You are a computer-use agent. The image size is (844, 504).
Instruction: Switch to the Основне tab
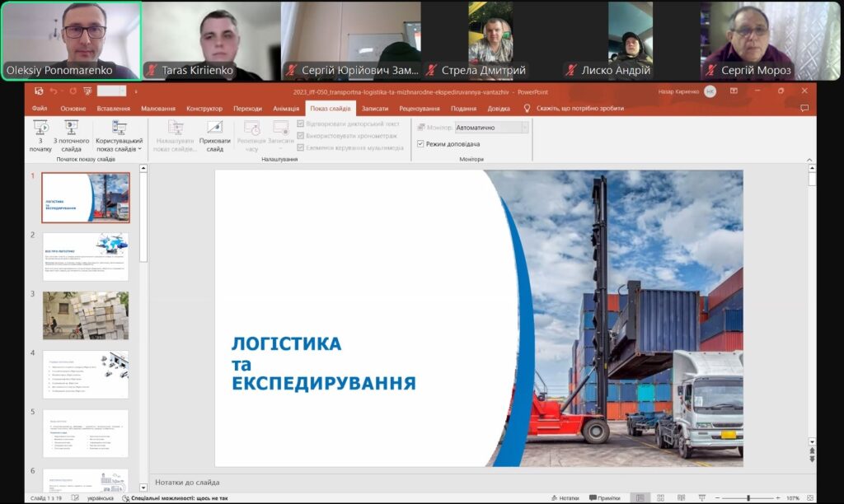click(73, 108)
